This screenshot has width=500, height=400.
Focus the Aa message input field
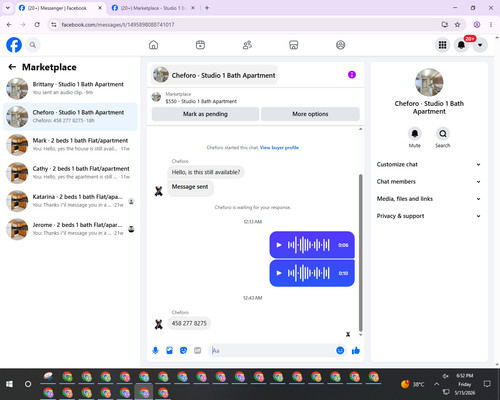(273, 350)
